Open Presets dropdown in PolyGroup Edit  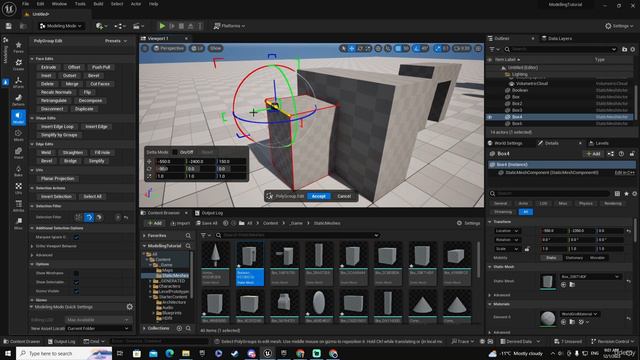click(x=116, y=41)
